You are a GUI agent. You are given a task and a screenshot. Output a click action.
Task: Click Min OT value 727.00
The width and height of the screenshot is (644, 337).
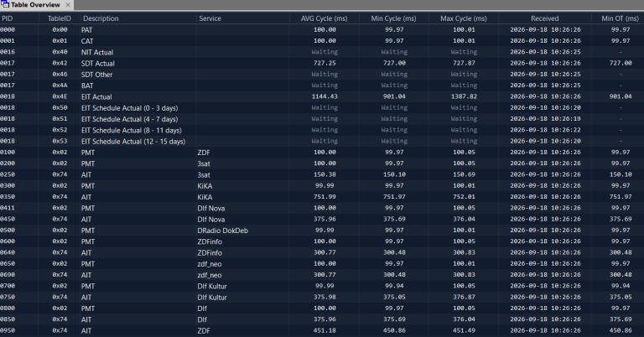click(x=621, y=63)
